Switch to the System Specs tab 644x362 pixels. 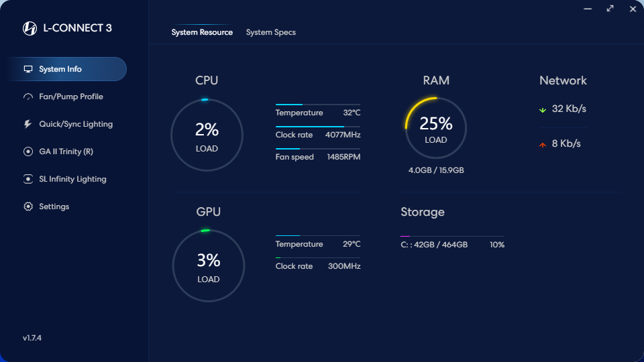[270, 32]
